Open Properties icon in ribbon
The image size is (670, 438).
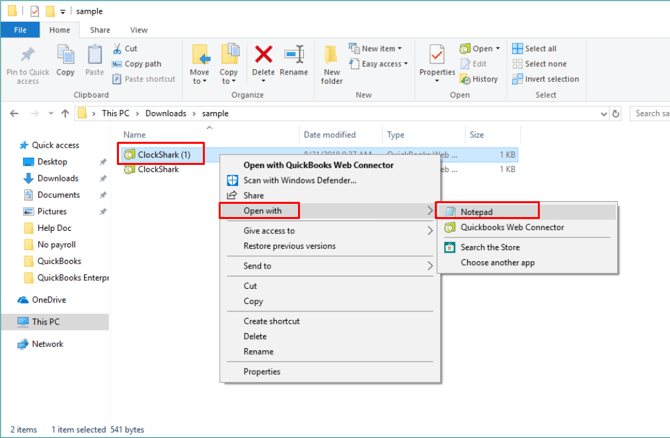437,56
